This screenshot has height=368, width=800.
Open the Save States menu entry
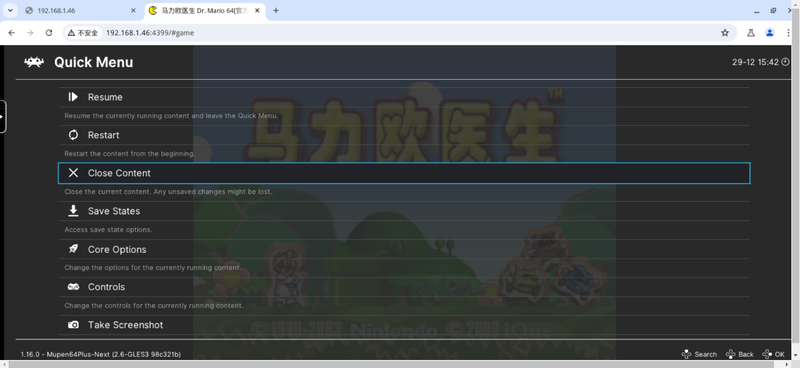click(x=404, y=211)
